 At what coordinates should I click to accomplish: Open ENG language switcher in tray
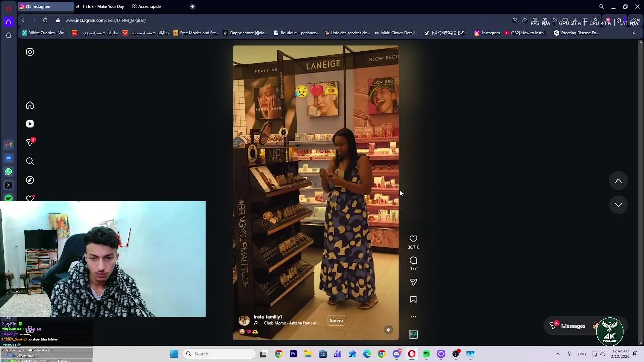(582, 354)
